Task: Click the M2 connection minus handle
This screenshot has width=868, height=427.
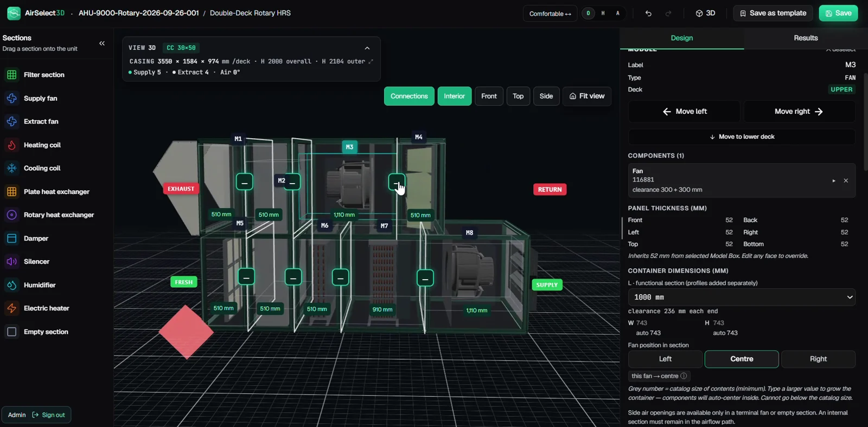Action: coord(292,182)
